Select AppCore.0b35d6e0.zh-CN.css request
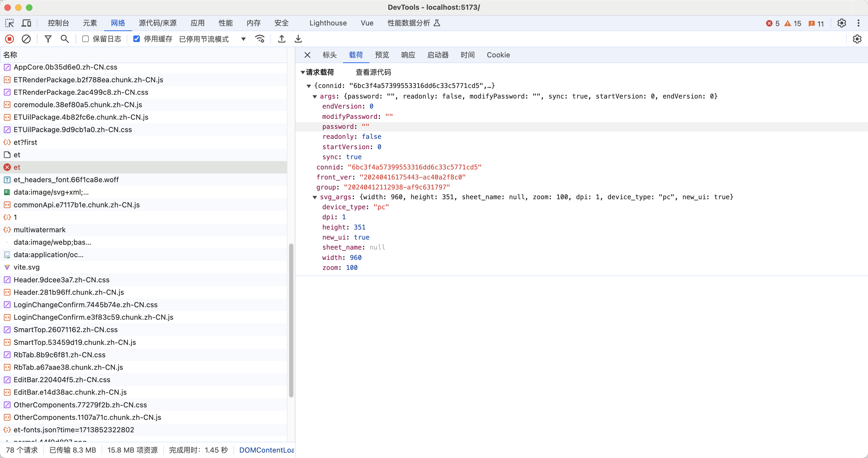The height and width of the screenshot is (458, 868). click(144, 67)
